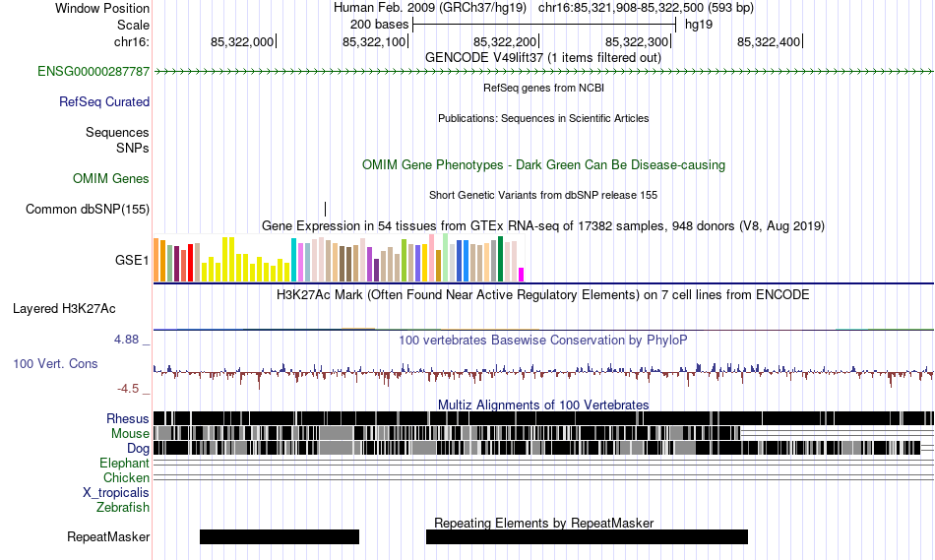Click the OMIM Gene Phenotypes track title
The image size is (935, 560).
coord(543,165)
